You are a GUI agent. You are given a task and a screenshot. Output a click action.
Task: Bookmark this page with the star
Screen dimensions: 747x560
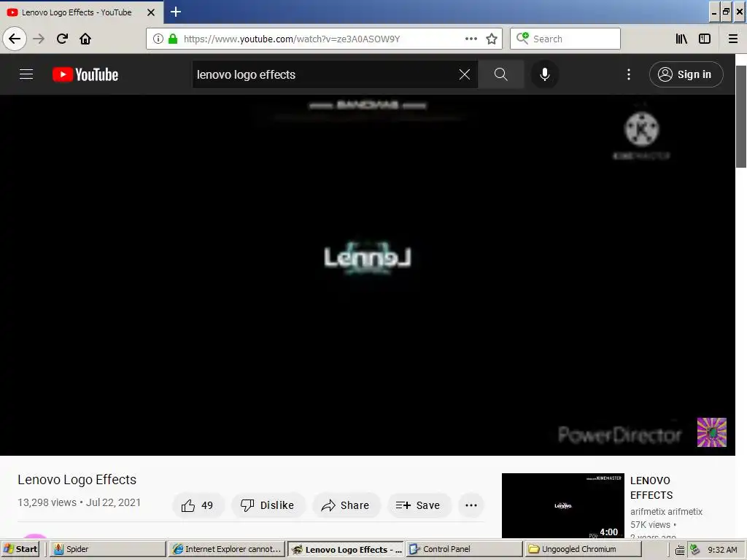point(492,39)
